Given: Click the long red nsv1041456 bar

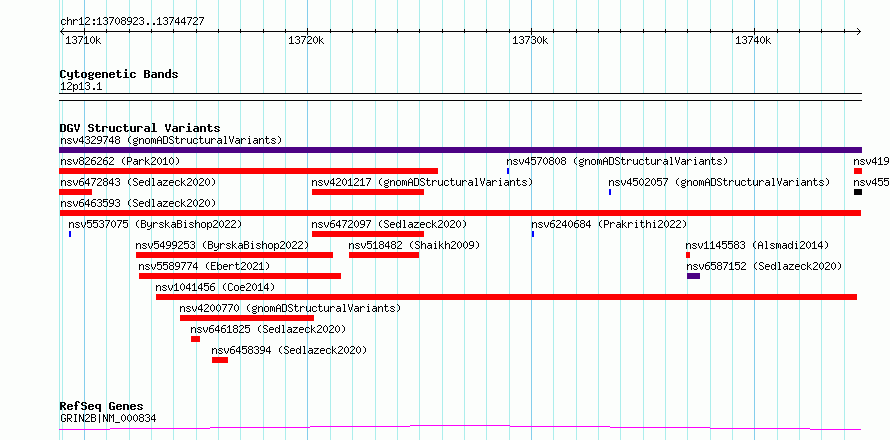Looking at the screenshot, I should 506,297.
